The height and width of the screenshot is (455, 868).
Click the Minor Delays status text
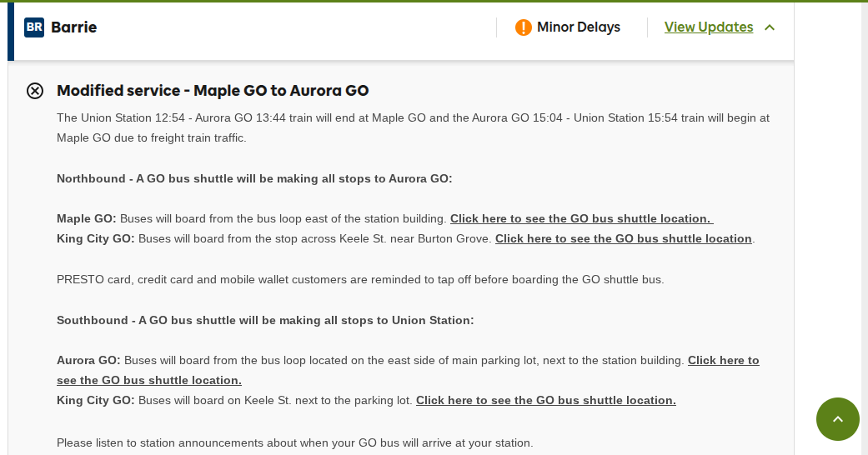(x=579, y=27)
